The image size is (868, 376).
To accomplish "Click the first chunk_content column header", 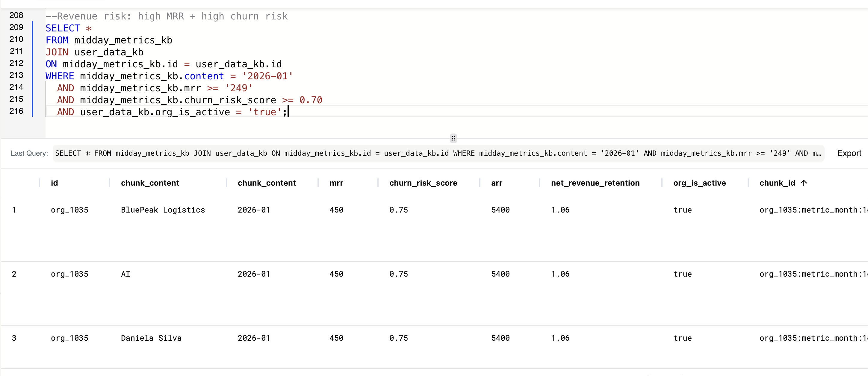I will [x=150, y=183].
